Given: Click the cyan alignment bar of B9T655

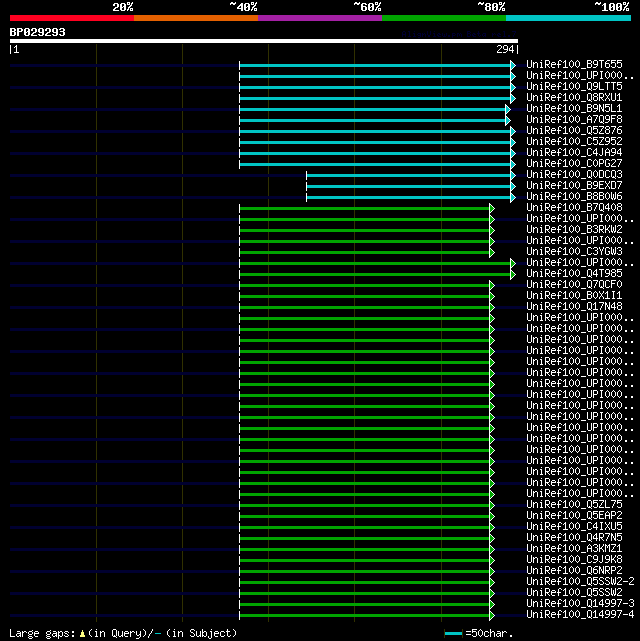Looking at the screenshot, I should [x=375, y=65].
